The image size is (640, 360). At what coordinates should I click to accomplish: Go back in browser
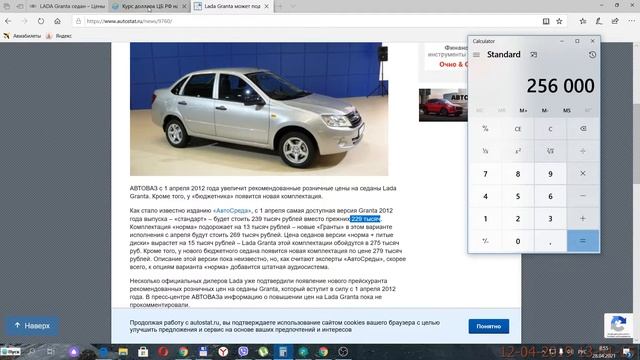8,21
